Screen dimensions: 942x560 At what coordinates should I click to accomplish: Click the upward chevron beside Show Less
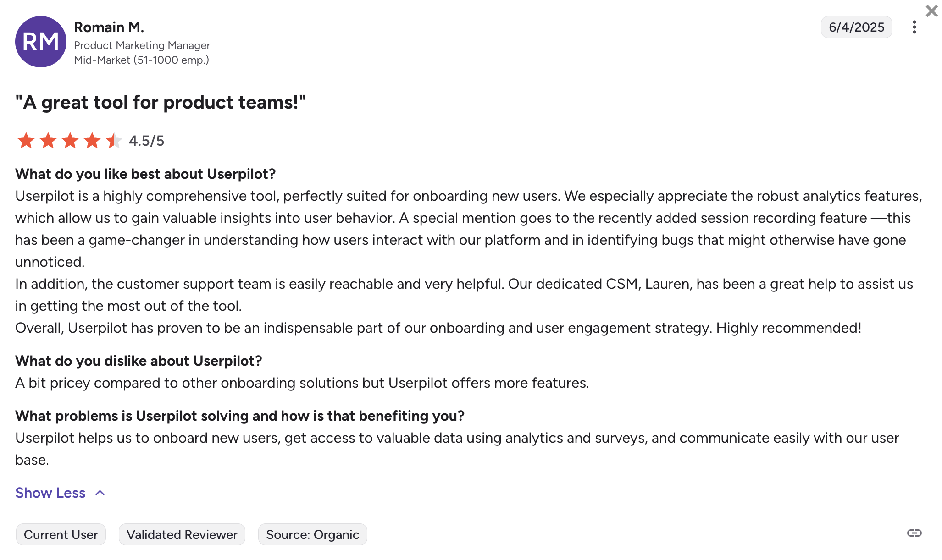[x=100, y=493]
